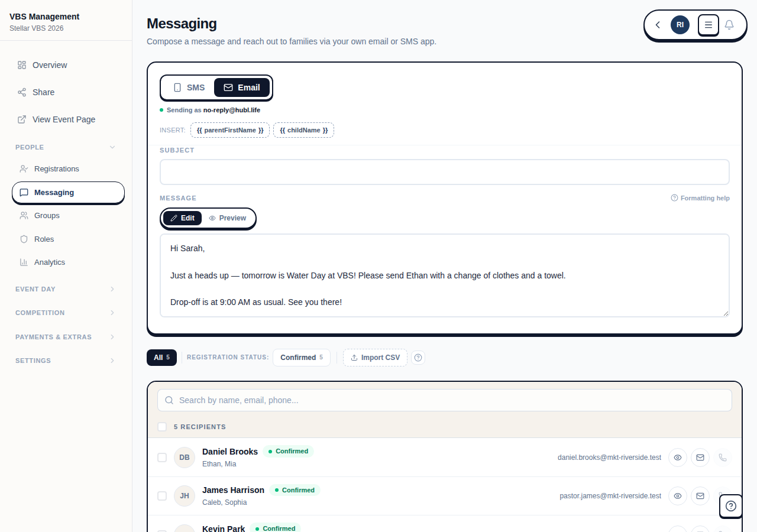This screenshot has height=532, width=757.
Task: Select the Daniel Brooks recipient checkbox
Action: click(x=162, y=457)
